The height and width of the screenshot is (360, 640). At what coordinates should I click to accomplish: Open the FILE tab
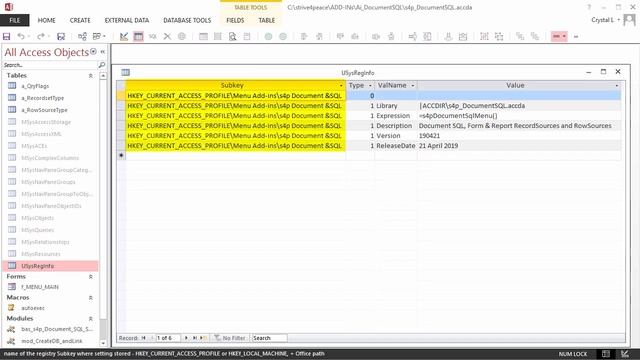tap(15, 20)
